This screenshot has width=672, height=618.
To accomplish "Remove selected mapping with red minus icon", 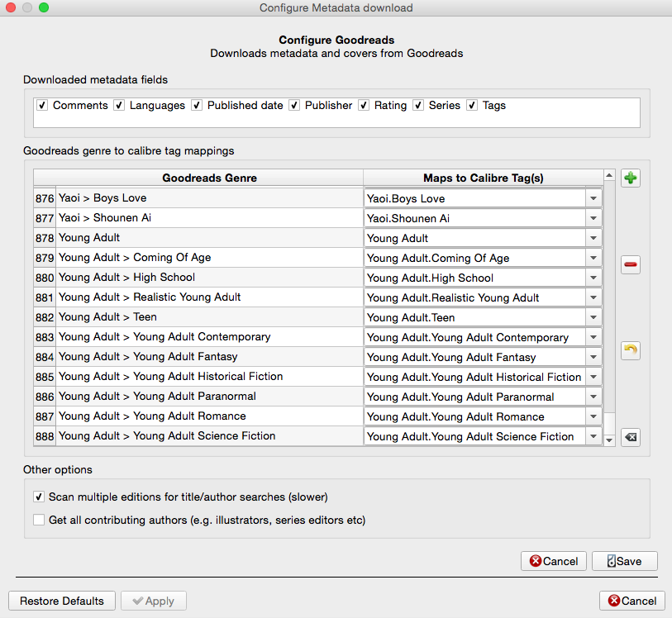I will 631,264.
